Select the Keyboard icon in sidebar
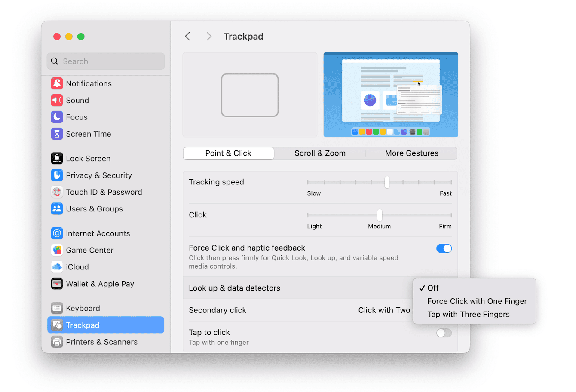This screenshot has height=392, width=576. (x=57, y=308)
